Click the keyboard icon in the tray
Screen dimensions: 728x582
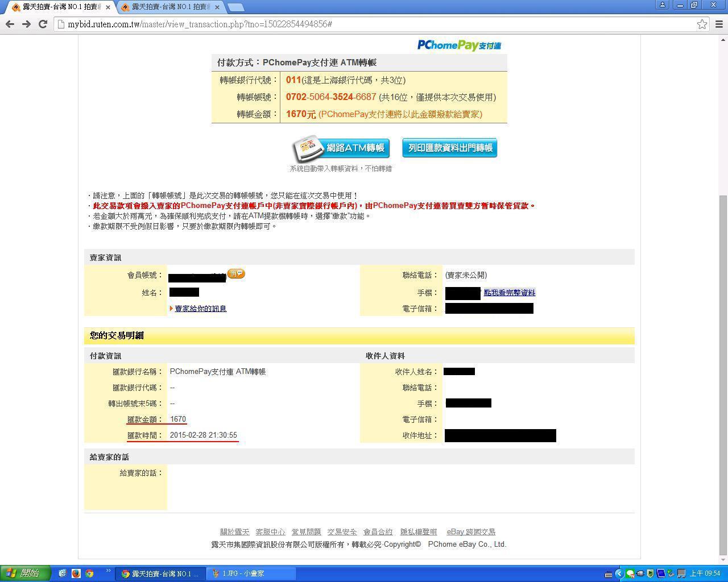(x=609, y=574)
